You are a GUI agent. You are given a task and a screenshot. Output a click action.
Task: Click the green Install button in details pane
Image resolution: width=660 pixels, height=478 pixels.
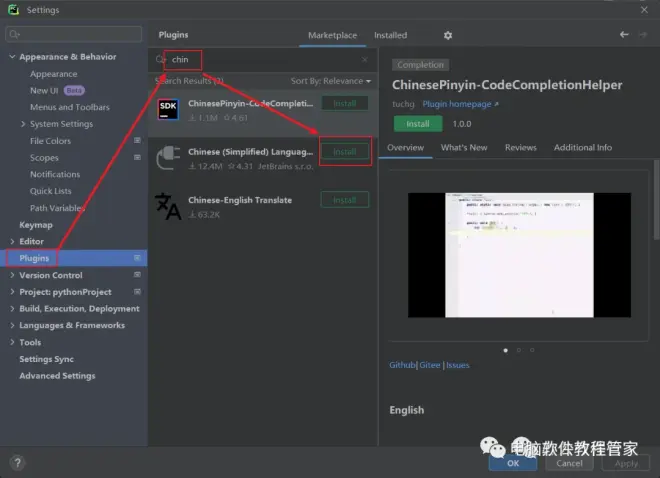418,124
